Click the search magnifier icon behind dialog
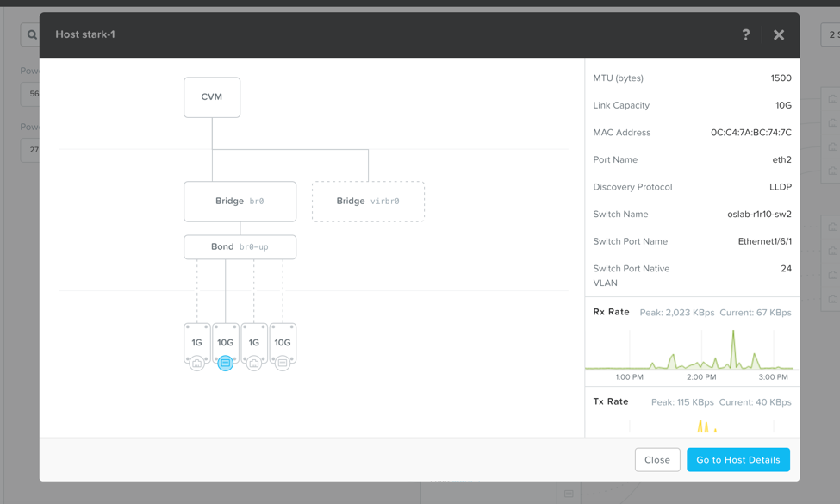 pyautogui.click(x=32, y=34)
